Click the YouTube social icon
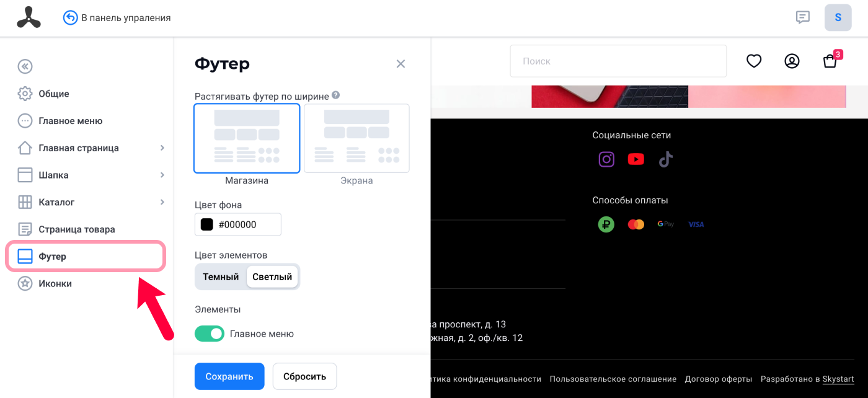The width and height of the screenshot is (868, 398). click(x=636, y=159)
